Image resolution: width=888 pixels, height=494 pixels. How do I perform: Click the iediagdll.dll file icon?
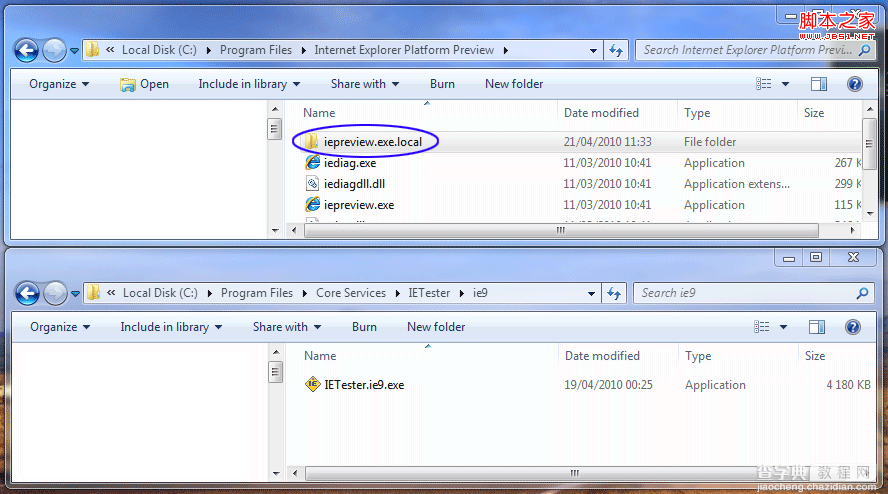click(312, 184)
